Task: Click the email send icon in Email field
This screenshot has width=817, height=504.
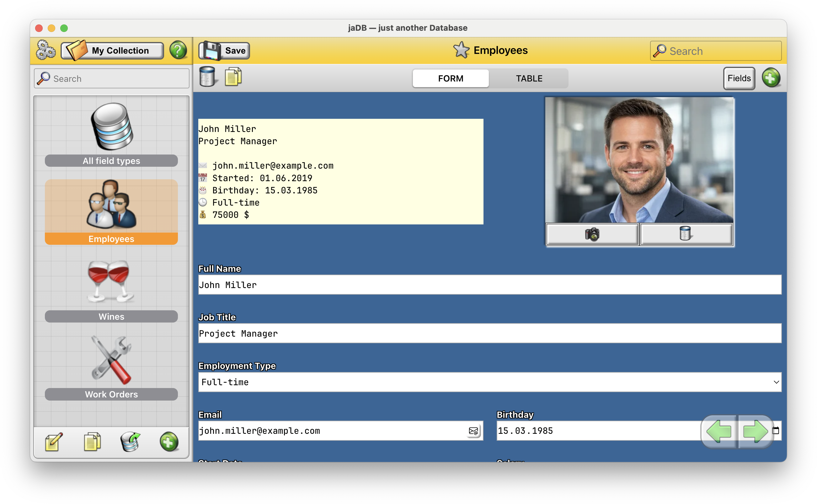Action: [473, 431]
